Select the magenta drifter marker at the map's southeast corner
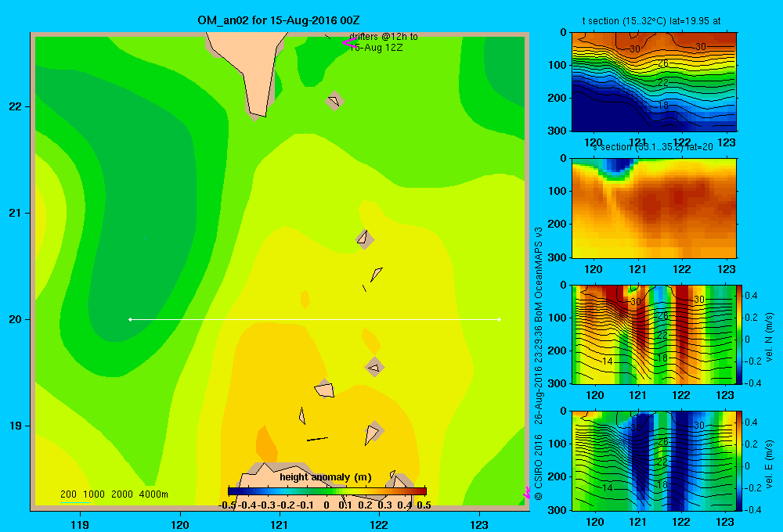The image size is (783, 532). [x=526, y=493]
